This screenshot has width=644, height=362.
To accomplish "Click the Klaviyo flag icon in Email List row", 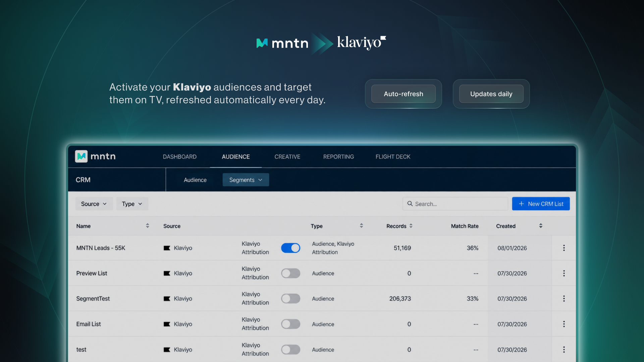I will 167,324.
